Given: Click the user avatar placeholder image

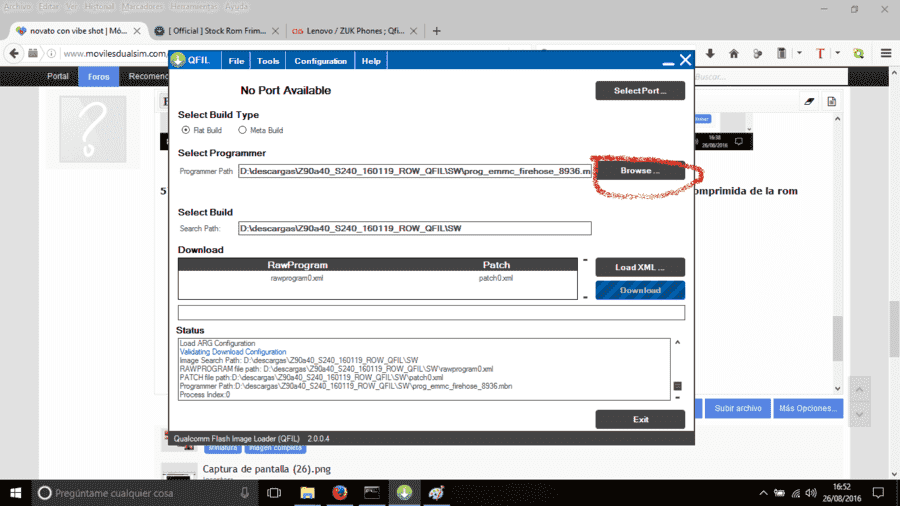Looking at the screenshot, I should point(92,129).
